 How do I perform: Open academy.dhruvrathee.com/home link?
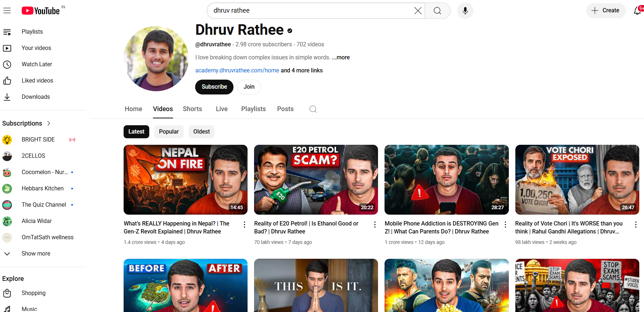pyautogui.click(x=237, y=71)
